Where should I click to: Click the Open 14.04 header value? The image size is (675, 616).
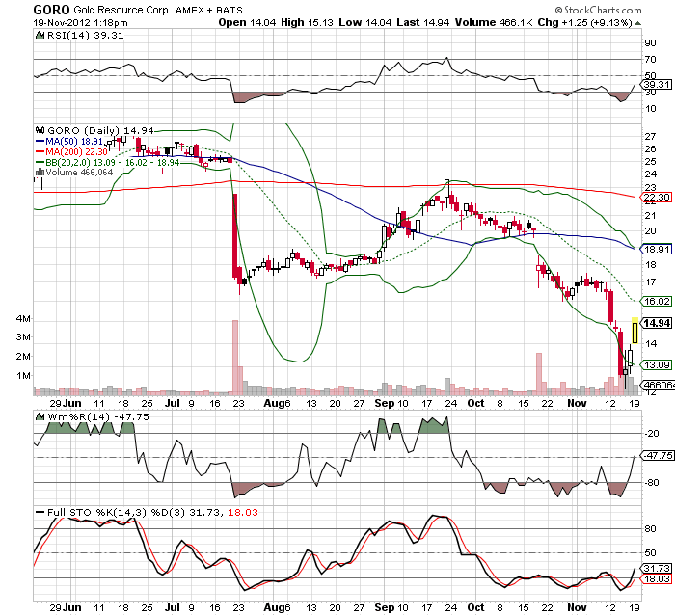247,23
